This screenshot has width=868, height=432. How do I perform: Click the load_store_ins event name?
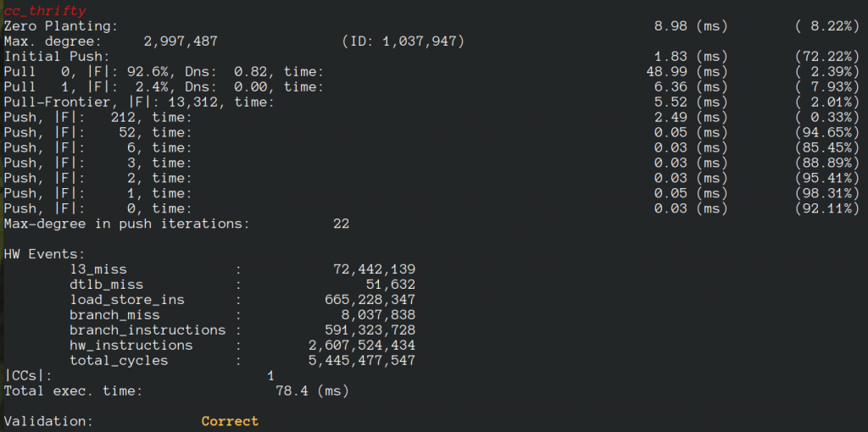pyautogui.click(x=127, y=300)
